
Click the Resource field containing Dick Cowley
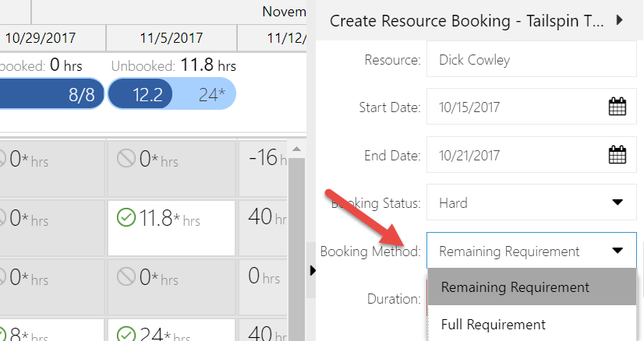point(530,59)
